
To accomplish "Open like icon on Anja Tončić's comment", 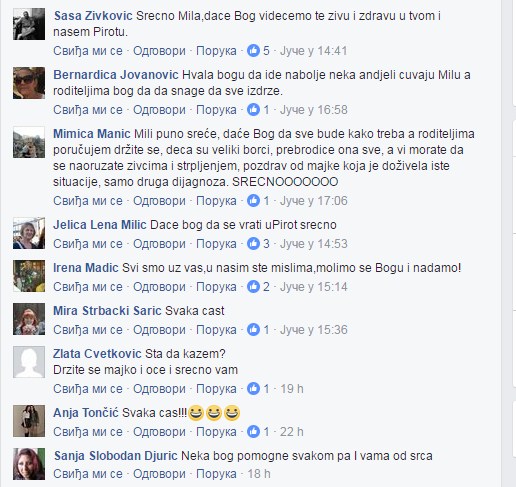I will pos(253,432).
